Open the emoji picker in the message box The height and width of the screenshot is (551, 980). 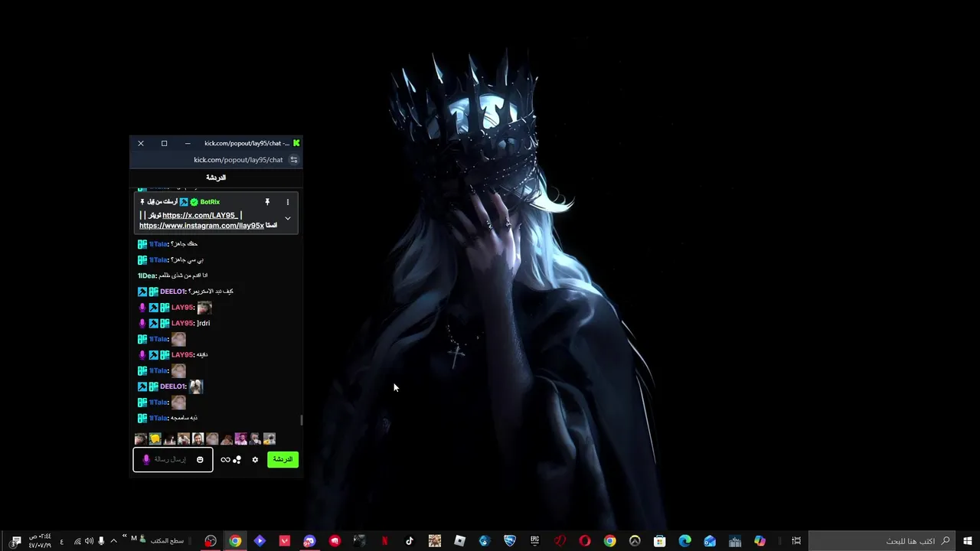pyautogui.click(x=200, y=460)
